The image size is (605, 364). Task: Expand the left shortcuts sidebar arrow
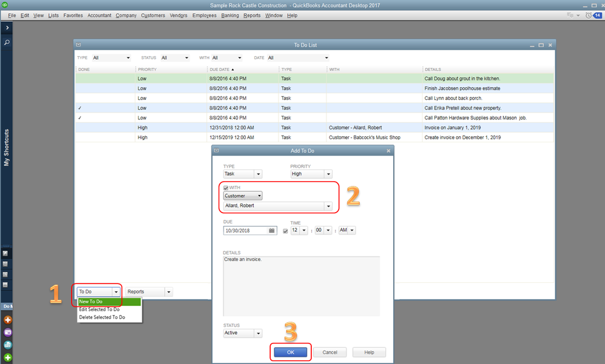tap(7, 28)
